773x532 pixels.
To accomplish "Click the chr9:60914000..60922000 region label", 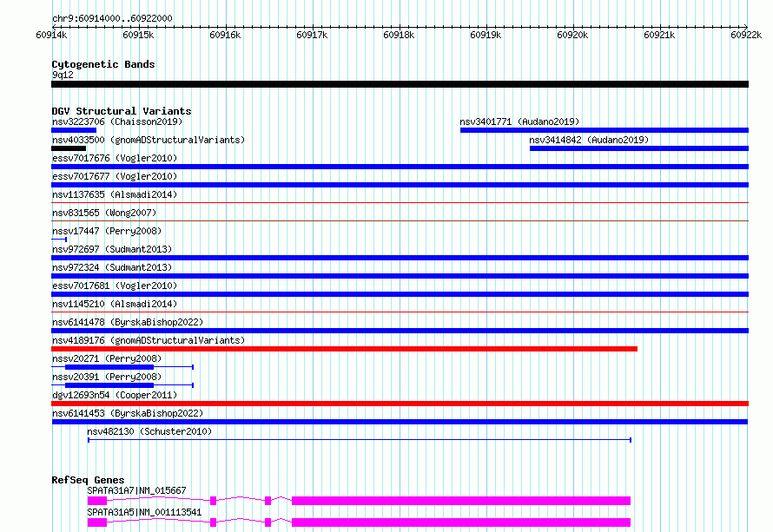I will [x=112, y=18].
